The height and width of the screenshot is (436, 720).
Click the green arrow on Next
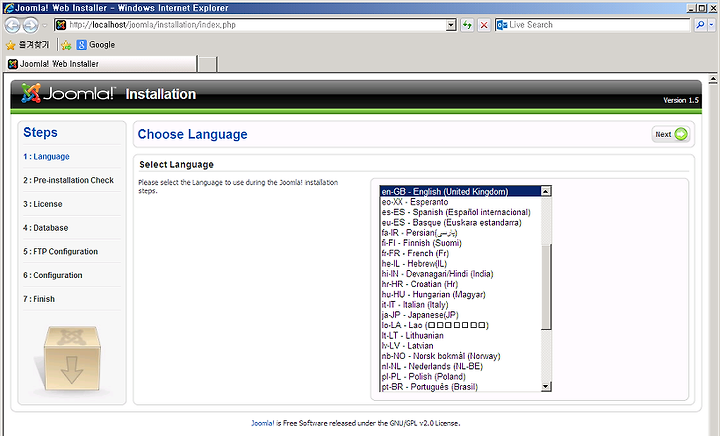681,134
